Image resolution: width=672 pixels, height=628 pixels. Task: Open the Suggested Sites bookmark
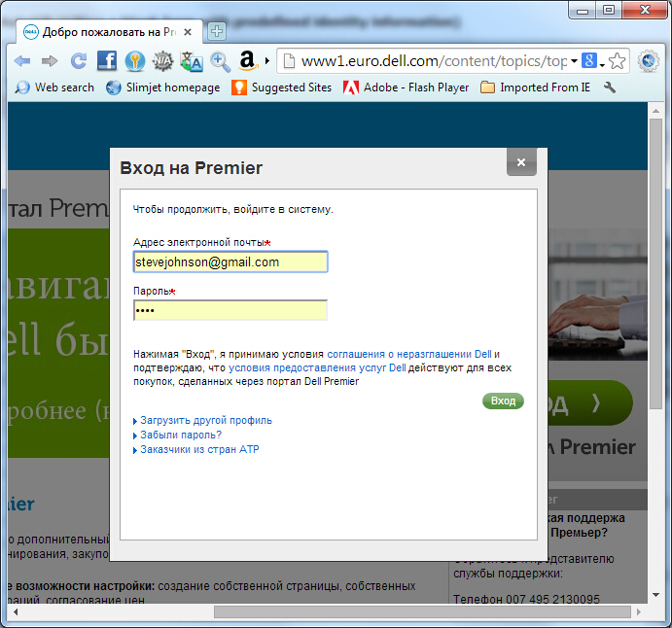(282, 87)
